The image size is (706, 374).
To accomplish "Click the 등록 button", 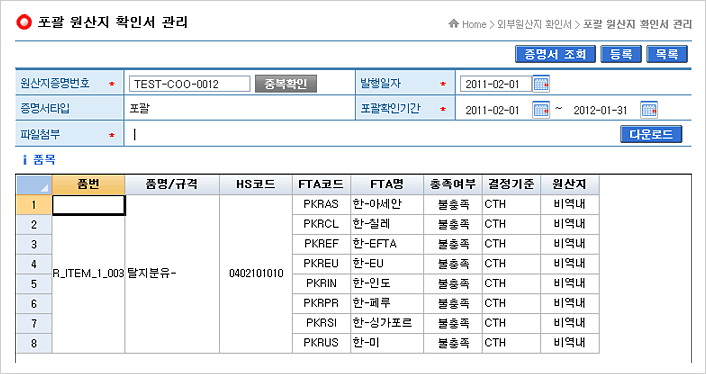I will (621, 54).
